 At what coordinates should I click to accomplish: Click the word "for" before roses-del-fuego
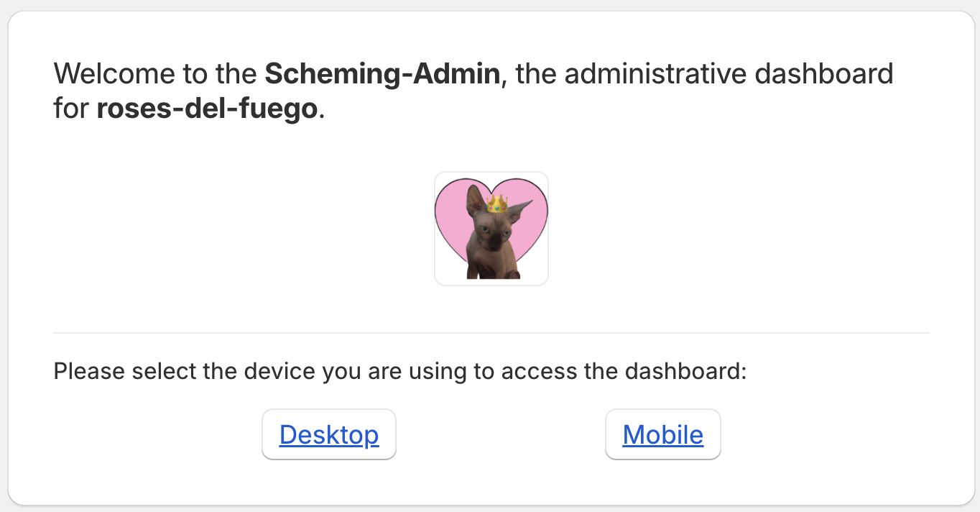pos(71,109)
